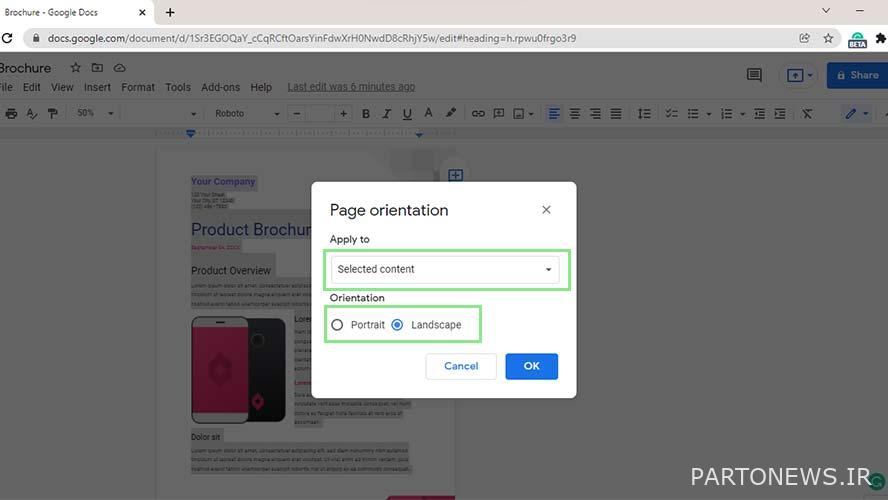Open the text color picker
888x500 pixels.
tap(428, 113)
